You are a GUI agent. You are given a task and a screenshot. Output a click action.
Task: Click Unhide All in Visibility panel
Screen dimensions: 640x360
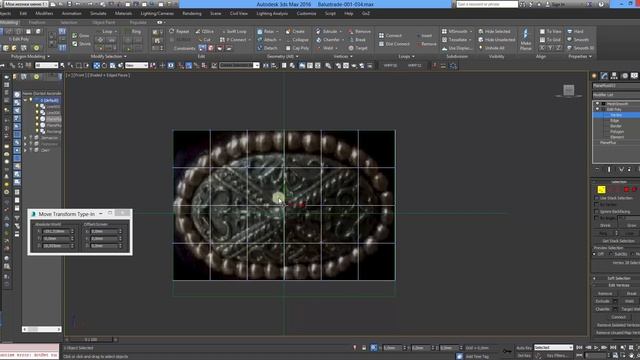point(491,48)
